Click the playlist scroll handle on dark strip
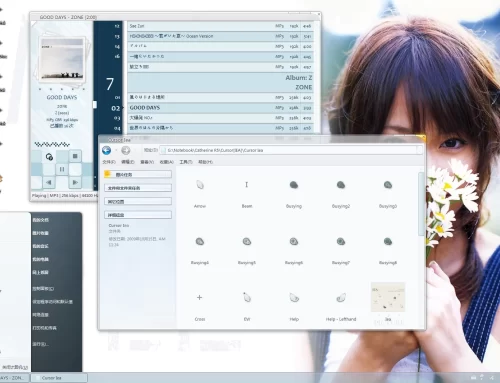The width and height of the screenshot is (500, 383). tap(95, 105)
